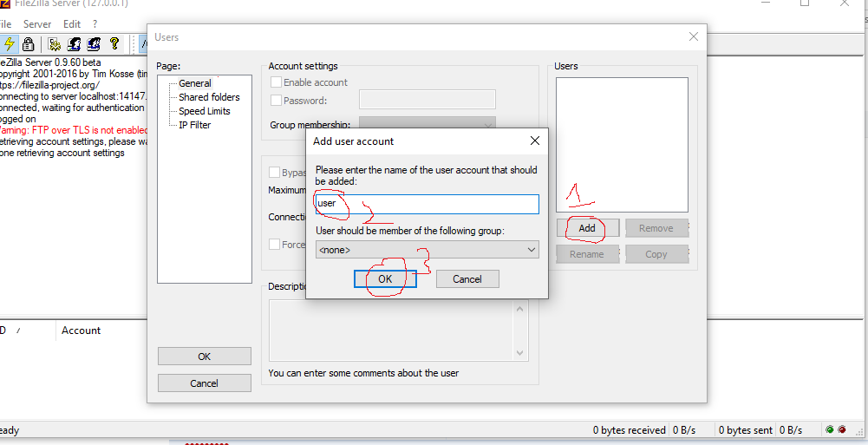Close the Add user account dialog
Image resolution: width=868 pixels, height=445 pixels.
tap(535, 141)
